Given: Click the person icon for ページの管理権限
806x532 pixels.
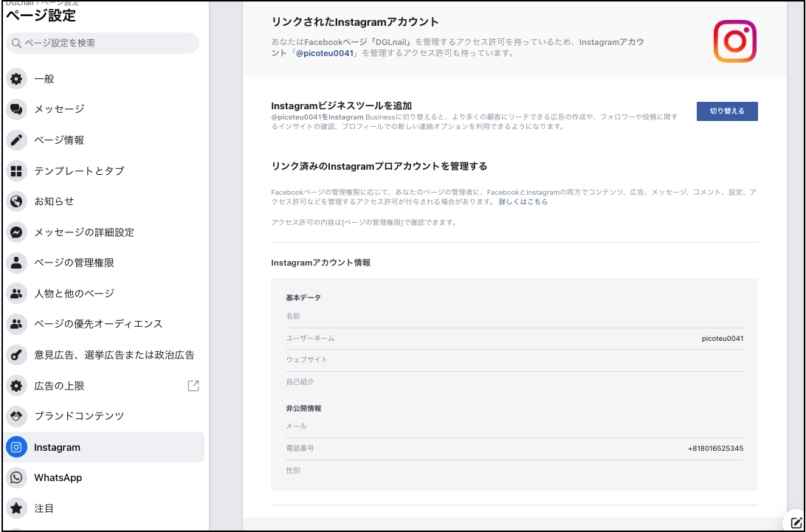Looking at the screenshot, I should 16,263.
